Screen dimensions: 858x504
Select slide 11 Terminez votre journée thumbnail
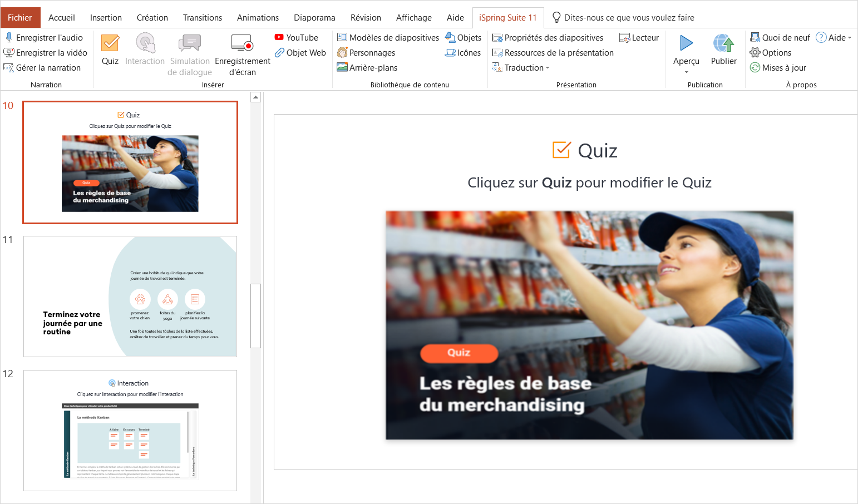(130, 297)
